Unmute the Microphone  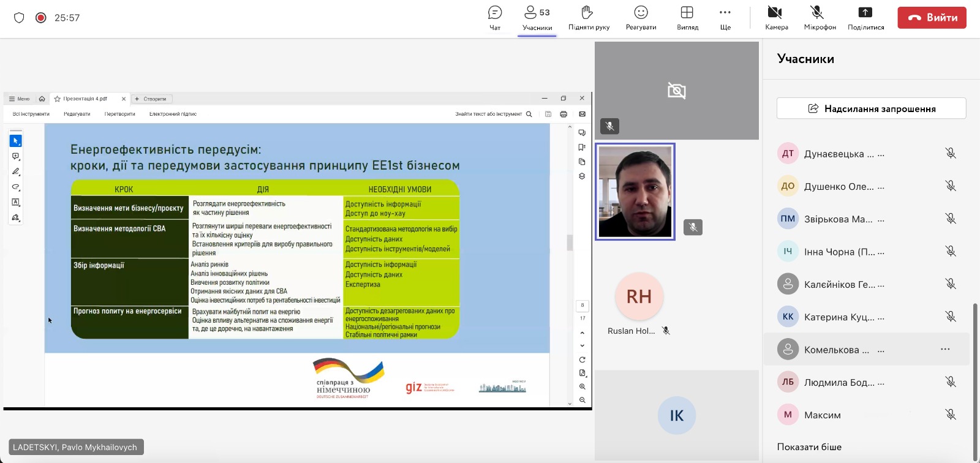(x=820, y=18)
